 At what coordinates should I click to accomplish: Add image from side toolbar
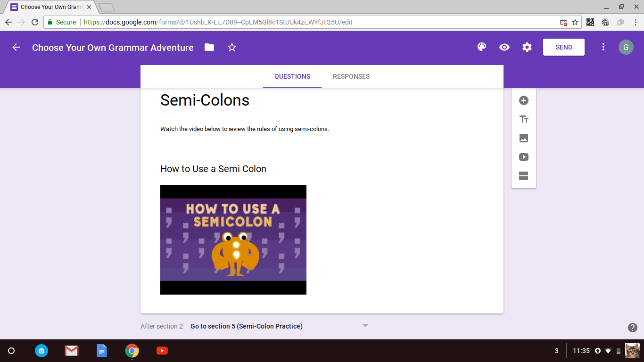click(x=524, y=138)
